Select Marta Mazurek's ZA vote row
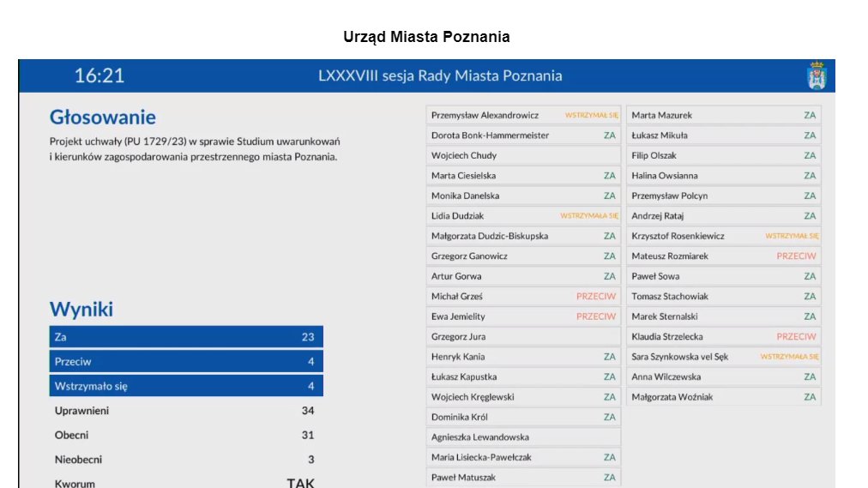The width and height of the screenshot is (868, 488). tap(724, 115)
